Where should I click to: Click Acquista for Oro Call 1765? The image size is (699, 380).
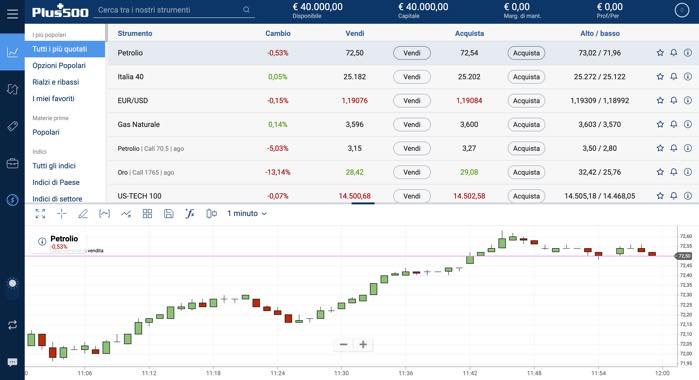pos(526,172)
